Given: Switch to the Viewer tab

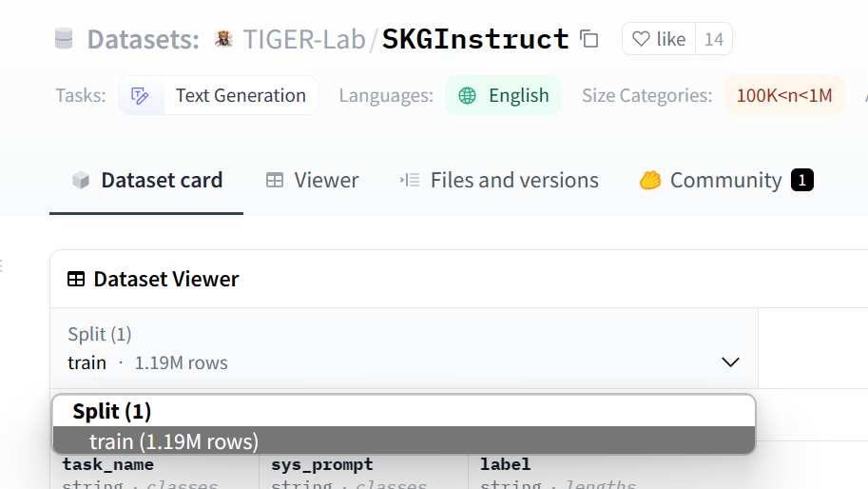Looking at the screenshot, I should [x=312, y=180].
